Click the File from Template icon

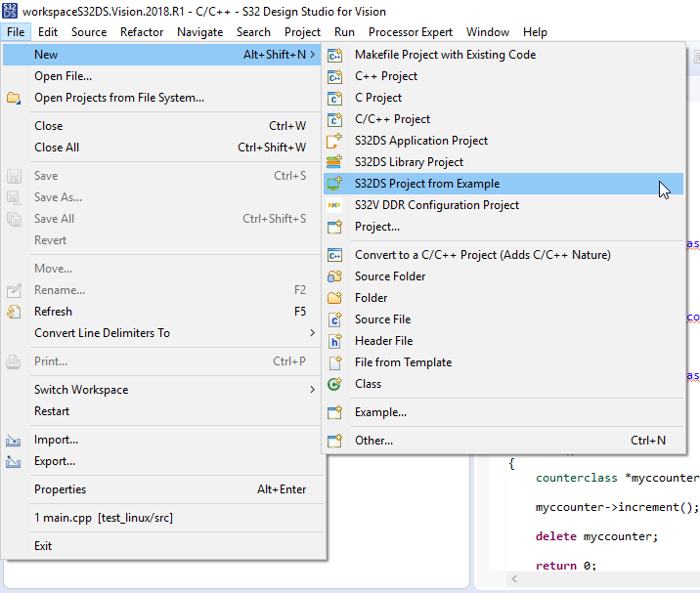coord(334,362)
